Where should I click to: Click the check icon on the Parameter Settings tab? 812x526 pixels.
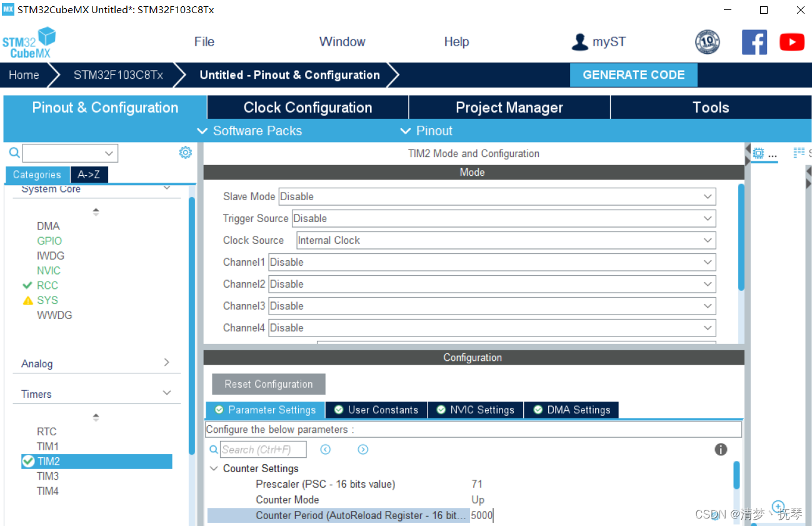coord(219,410)
